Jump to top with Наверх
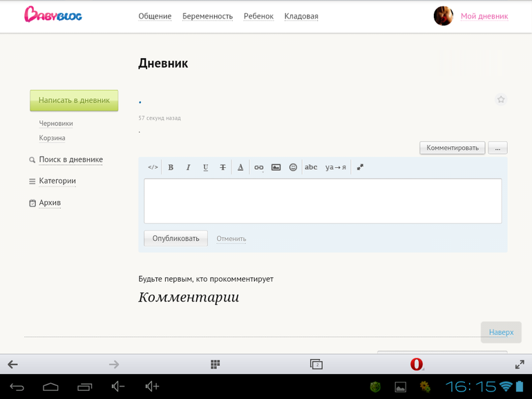The image size is (532, 399). (501, 332)
